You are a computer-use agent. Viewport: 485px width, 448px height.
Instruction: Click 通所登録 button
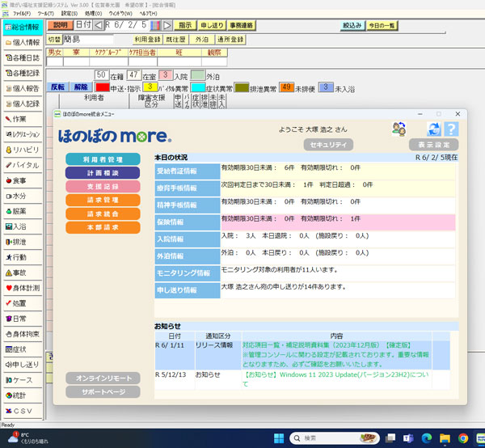[x=230, y=40]
